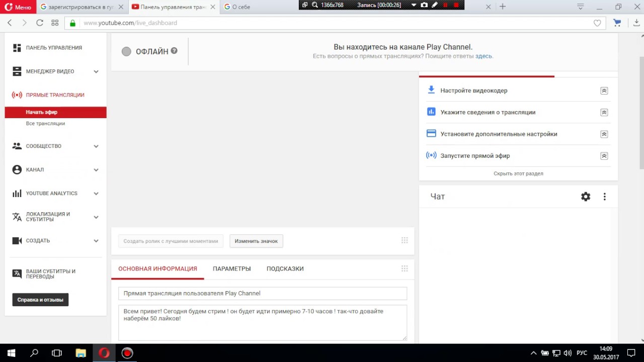Screen dimensions: 644x362
Task: Collapse the Запустите прямой эфир step
Action: [604, 156]
